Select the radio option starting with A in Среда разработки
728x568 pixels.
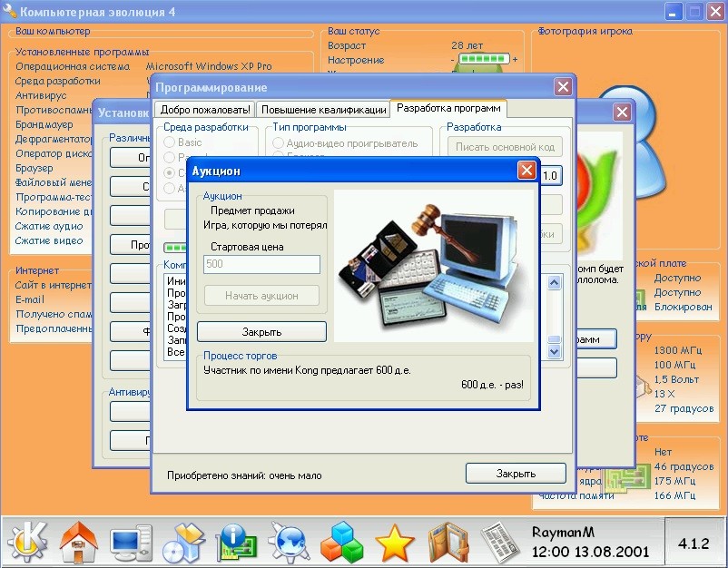[x=170, y=188]
